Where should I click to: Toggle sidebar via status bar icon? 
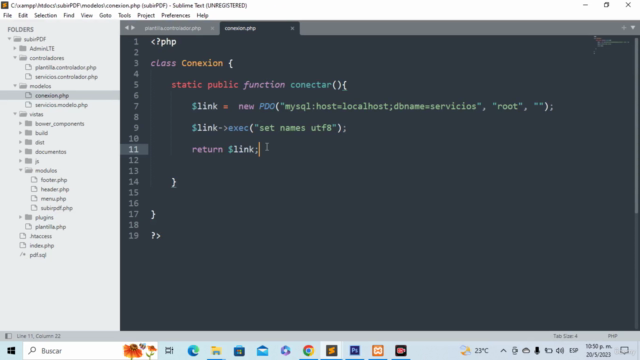pyautogui.click(x=8, y=336)
